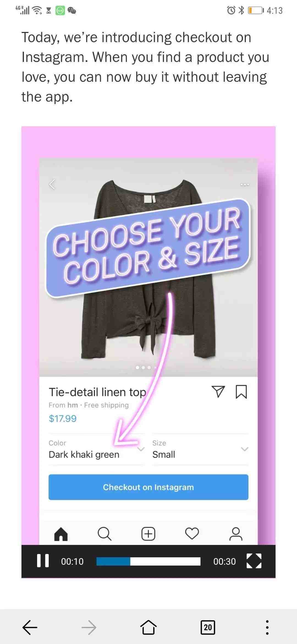Seek along the video progress bar
Image resolution: width=297 pixels, height=644 pixels.
click(148, 561)
